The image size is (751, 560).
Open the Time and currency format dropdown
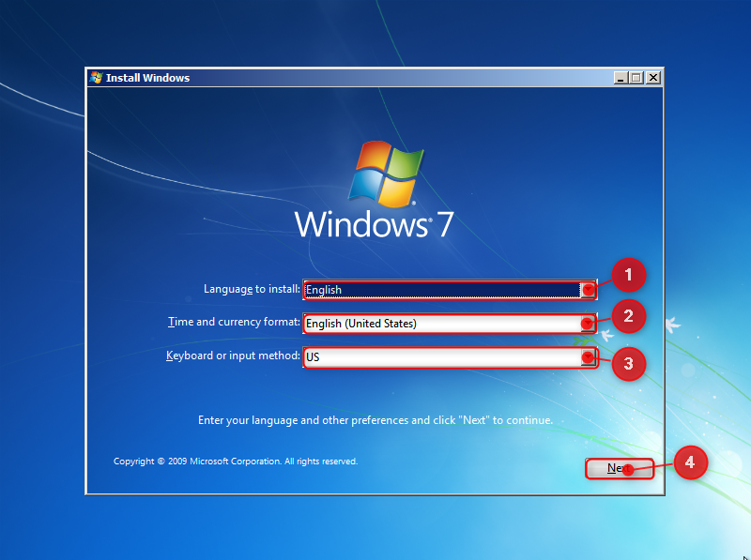pyautogui.click(x=450, y=324)
